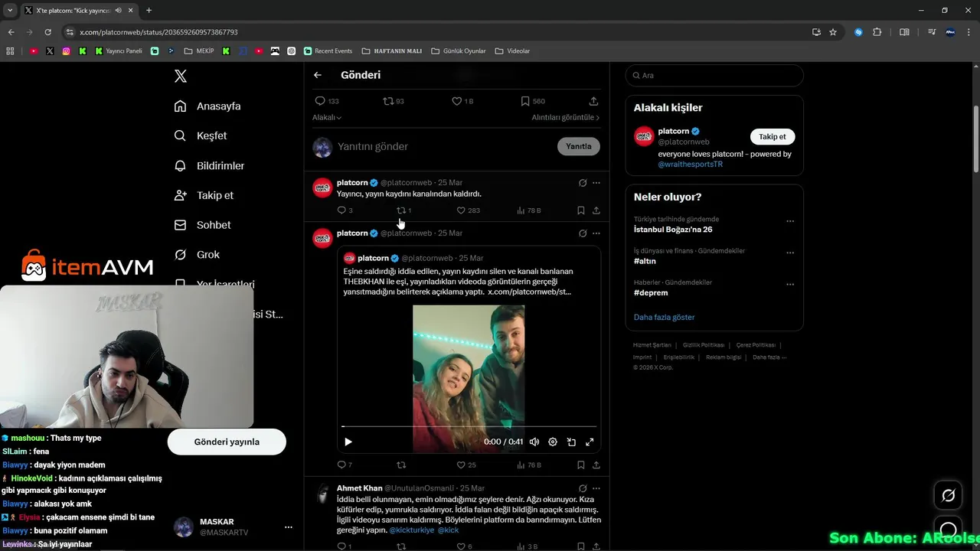This screenshot has width=980, height=551.
Task: Toggle Chrome reading mode side panel
Action: 904,32
